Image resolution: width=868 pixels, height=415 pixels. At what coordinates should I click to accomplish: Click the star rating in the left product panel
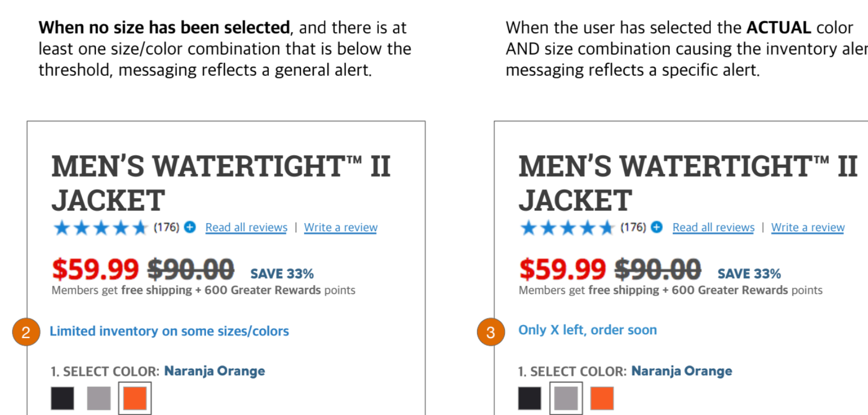(x=101, y=227)
